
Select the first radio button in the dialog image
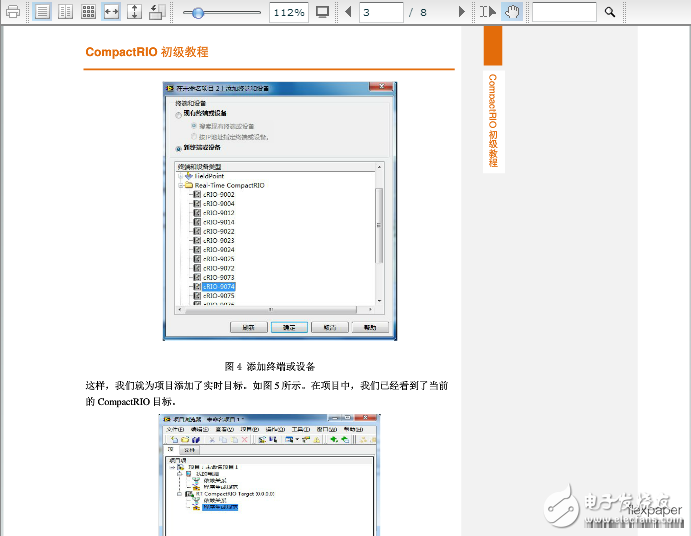[x=178, y=115]
